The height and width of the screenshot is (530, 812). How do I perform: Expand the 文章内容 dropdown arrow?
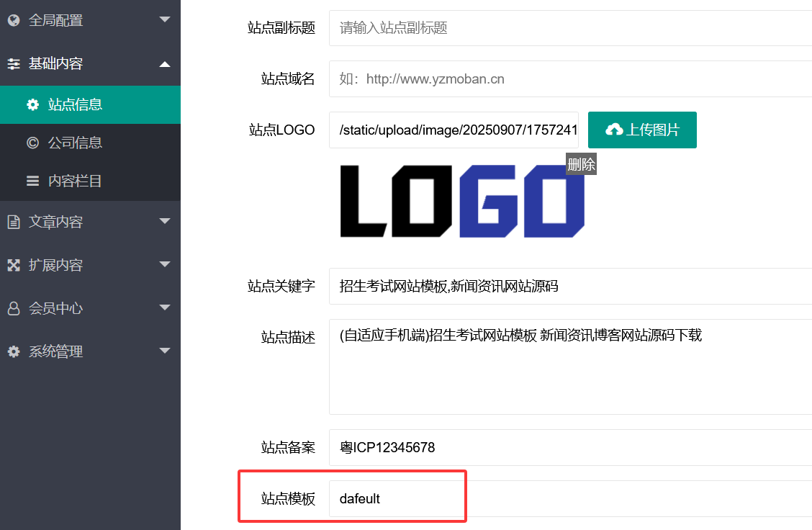click(165, 222)
